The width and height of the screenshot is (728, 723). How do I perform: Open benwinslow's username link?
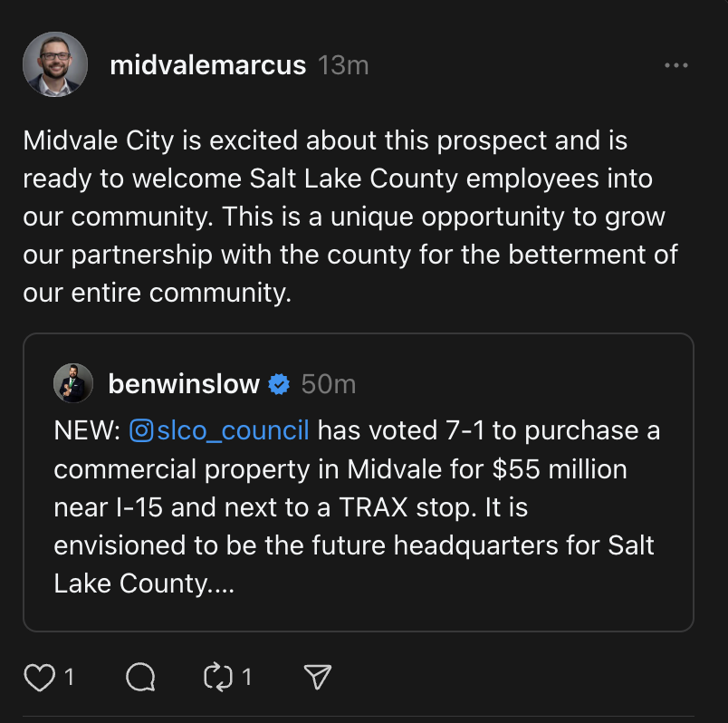pyautogui.click(x=185, y=383)
